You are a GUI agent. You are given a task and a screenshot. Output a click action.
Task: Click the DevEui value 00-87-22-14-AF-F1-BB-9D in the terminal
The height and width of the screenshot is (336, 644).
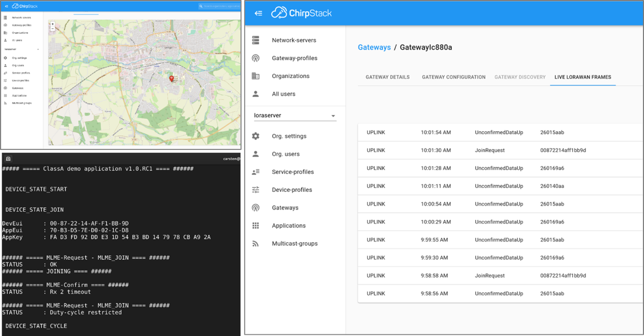[x=89, y=223]
